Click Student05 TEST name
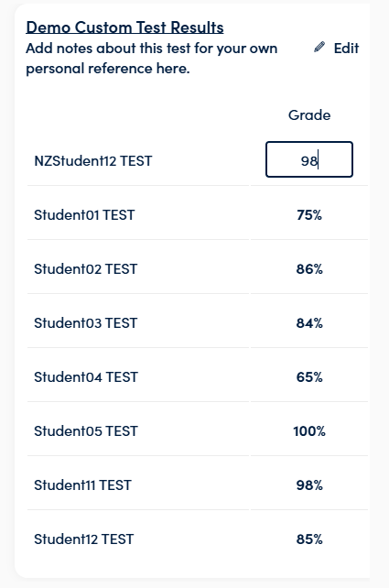Image resolution: width=389 pixels, height=588 pixels. click(86, 430)
